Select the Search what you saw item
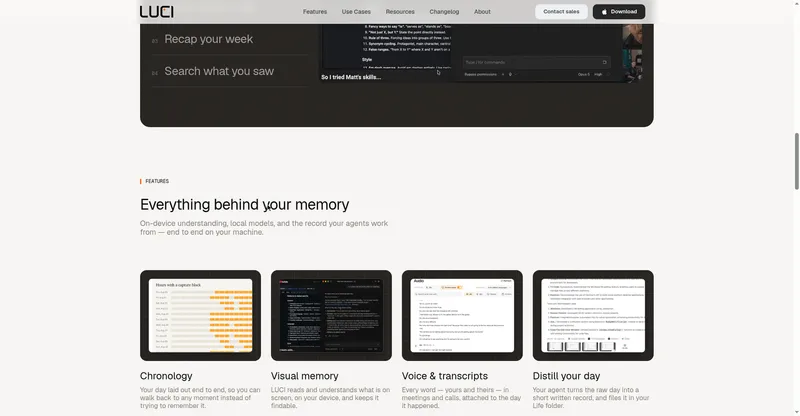Image resolution: width=800 pixels, height=416 pixels. click(x=219, y=71)
